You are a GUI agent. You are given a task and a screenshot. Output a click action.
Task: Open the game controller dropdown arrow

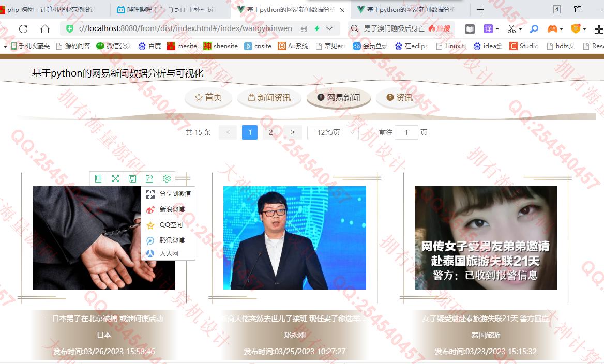[561, 29]
